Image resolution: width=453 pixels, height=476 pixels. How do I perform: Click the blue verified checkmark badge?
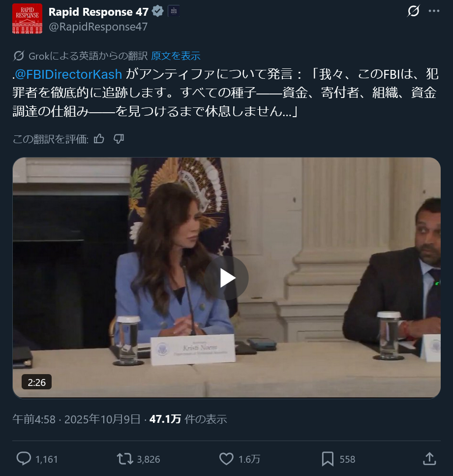click(158, 11)
